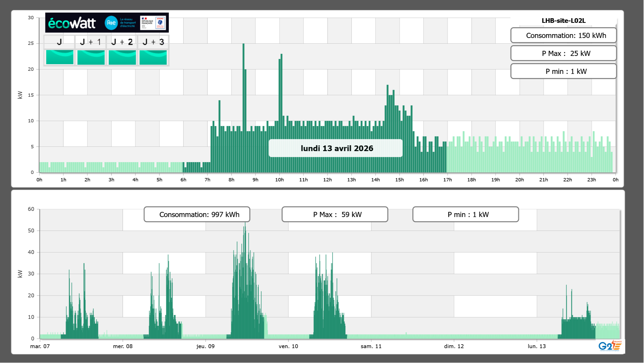Click the J + 3 tab header

[153, 42]
